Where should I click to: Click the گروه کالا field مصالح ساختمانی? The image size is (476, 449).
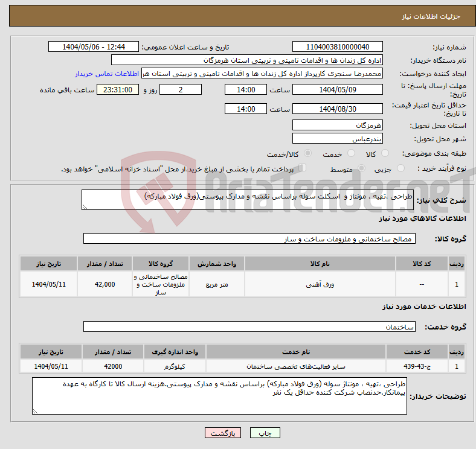[x=249, y=238]
